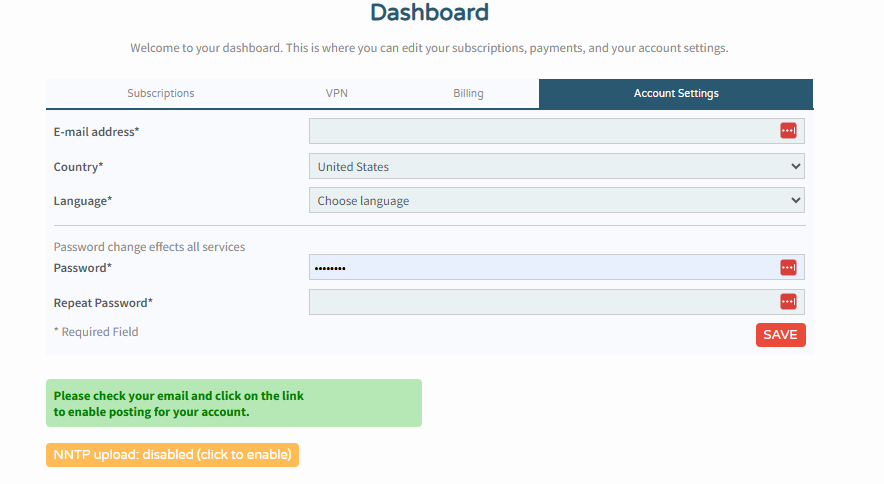This screenshot has width=884, height=484.
Task: Expand the Choose language dropdown
Action: pos(556,200)
